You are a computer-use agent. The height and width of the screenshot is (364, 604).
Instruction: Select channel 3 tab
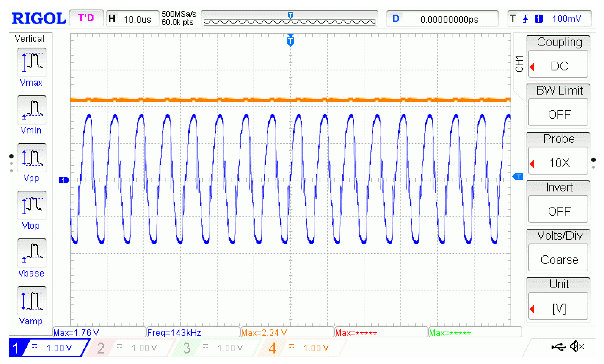(217, 348)
